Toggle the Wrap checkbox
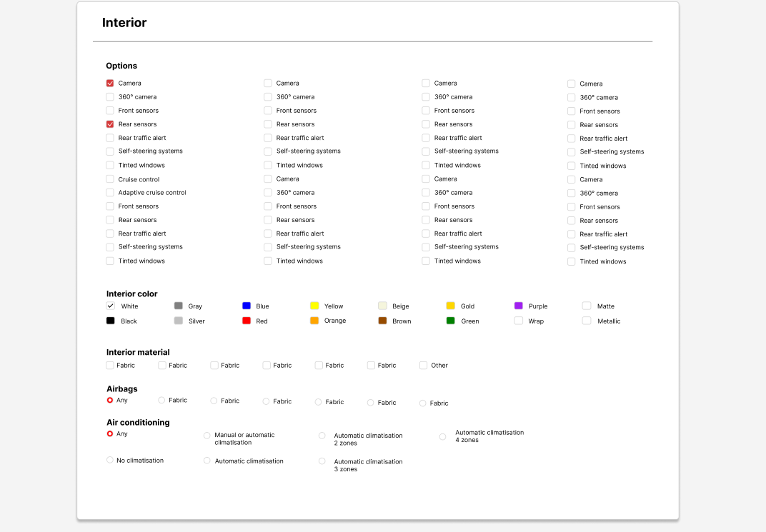Screen dimensions: 766x532 519,321
